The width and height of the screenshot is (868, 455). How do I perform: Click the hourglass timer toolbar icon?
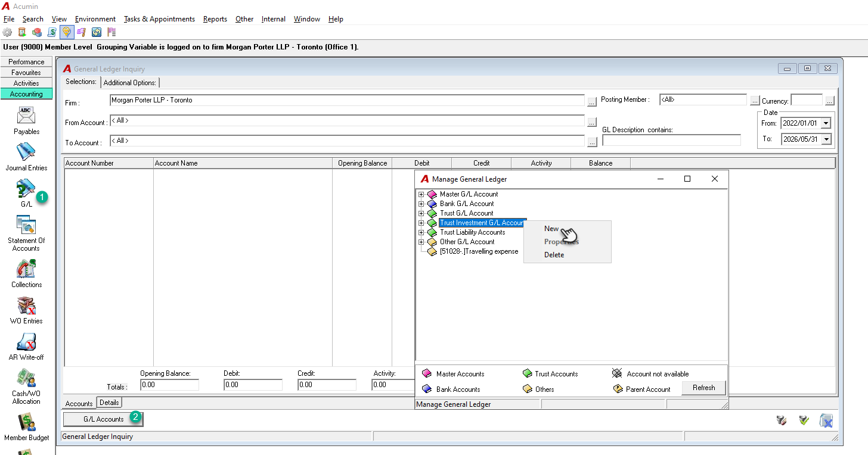point(22,32)
